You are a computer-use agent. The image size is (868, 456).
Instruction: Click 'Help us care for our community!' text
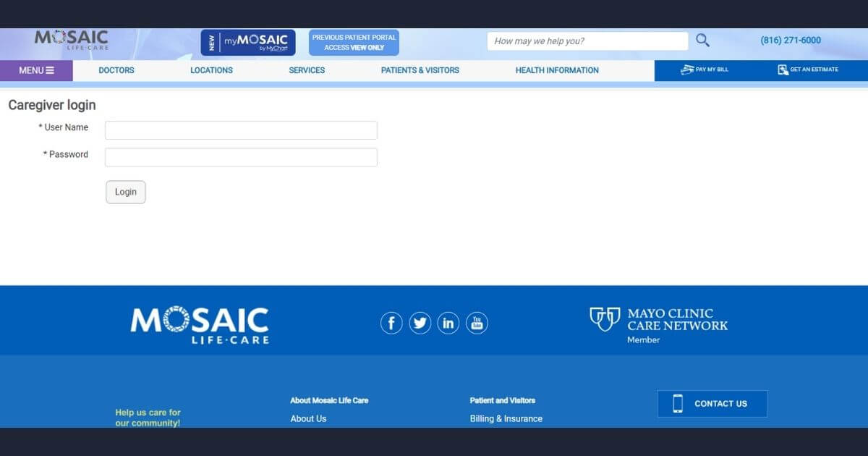(148, 418)
